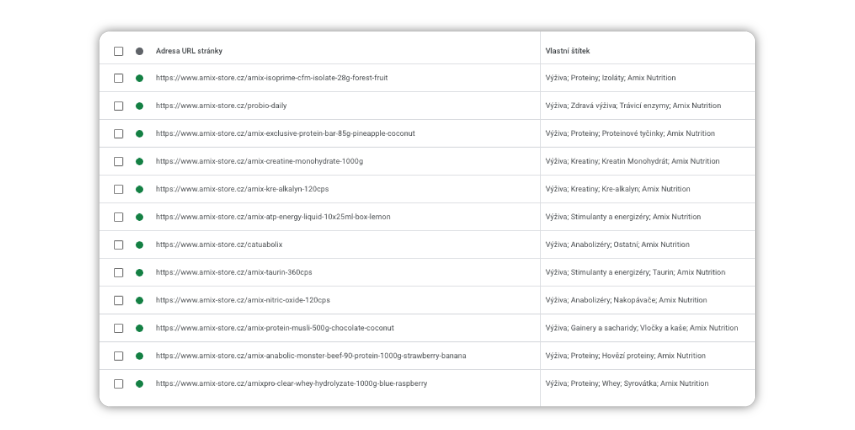Open the clear-whey-hydrolyzate-1000g-blue-raspberry URL
This screenshot has width=855, height=430.
click(291, 383)
